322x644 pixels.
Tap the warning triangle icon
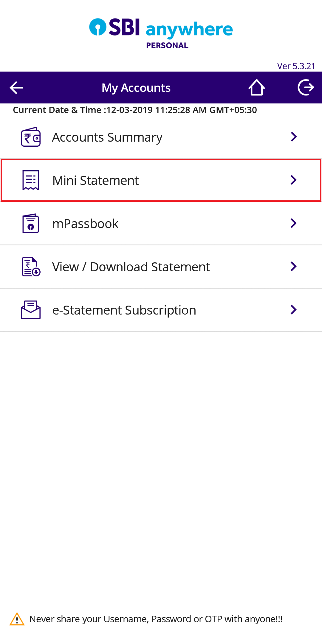pos(17,619)
